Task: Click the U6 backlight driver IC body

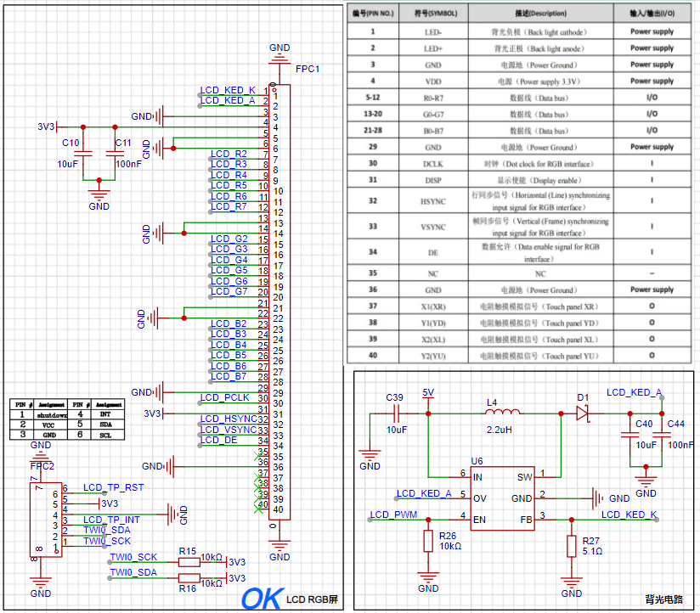Action: 503,498
